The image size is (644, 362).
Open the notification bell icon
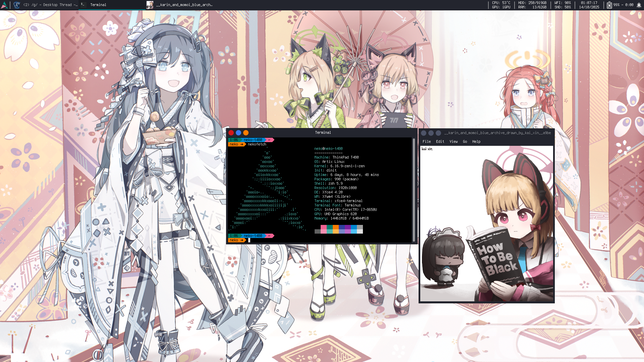coord(639,5)
